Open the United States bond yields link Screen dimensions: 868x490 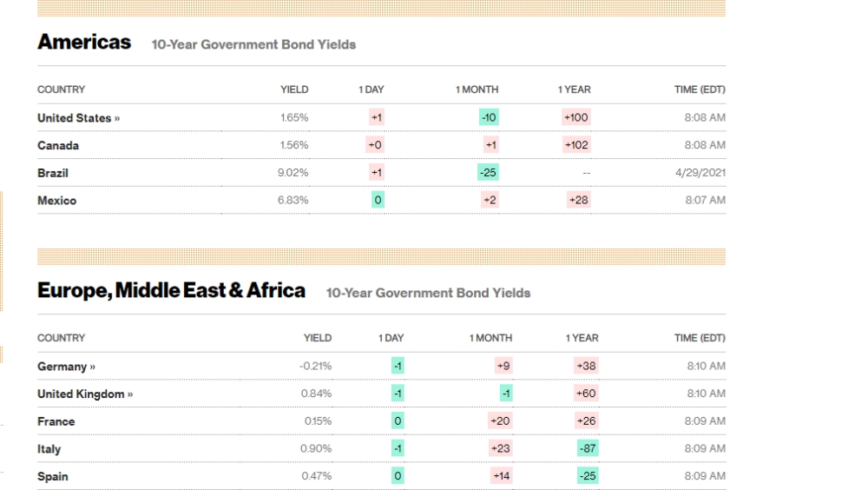coord(77,118)
